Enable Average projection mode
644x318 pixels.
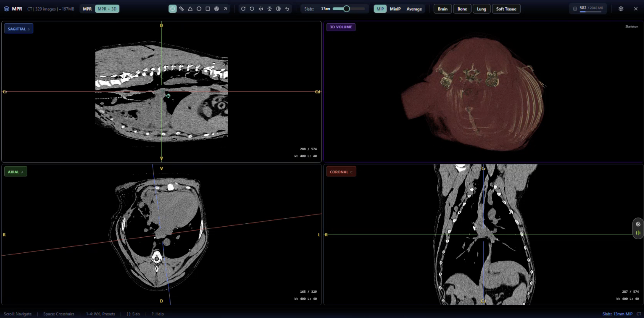[x=414, y=9]
